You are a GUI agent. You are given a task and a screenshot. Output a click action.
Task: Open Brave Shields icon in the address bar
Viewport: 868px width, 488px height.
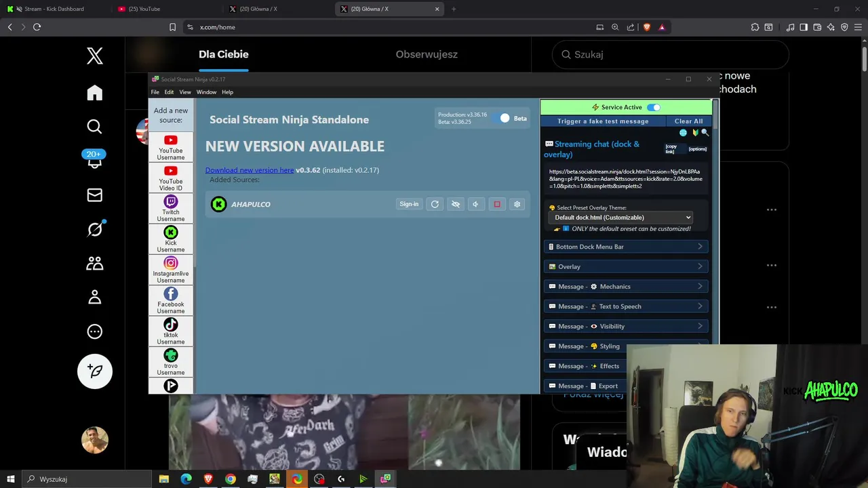click(x=646, y=27)
